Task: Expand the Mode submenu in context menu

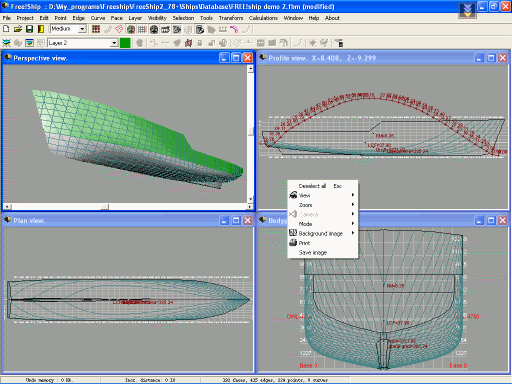Action: [323, 224]
